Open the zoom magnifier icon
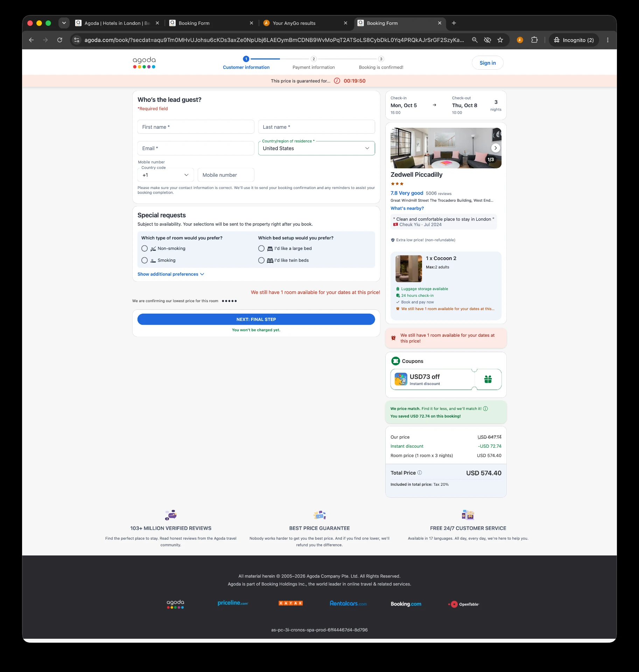Image resolution: width=639 pixels, height=672 pixels. (x=475, y=40)
